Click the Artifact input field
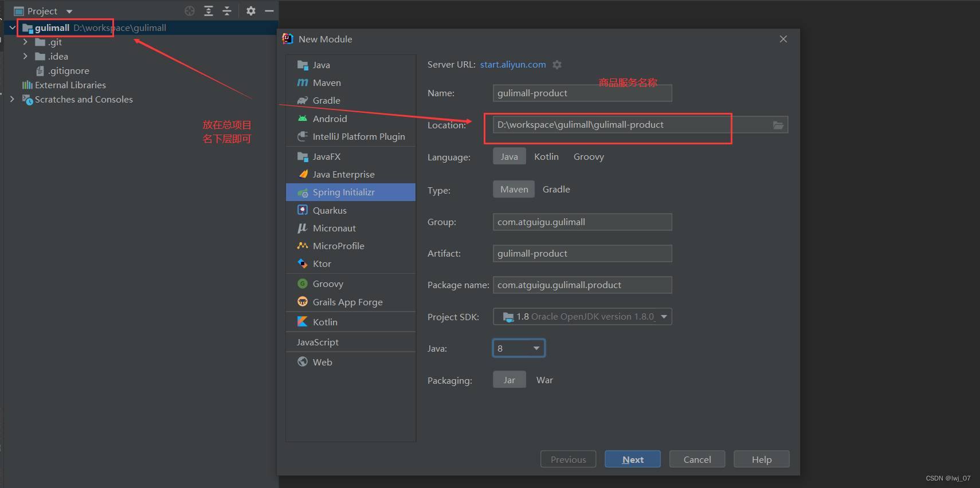980x488 pixels. coord(582,253)
